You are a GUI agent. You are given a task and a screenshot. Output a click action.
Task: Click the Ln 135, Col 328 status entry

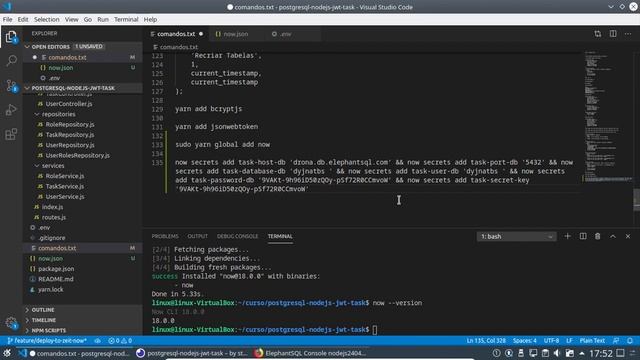(x=486, y=340)
